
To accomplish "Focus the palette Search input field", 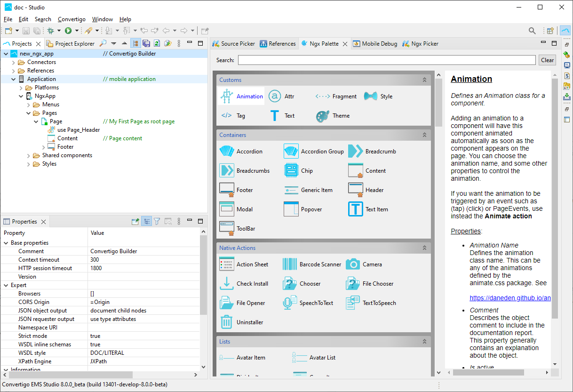I will pyautogui.click(x=386, y=60).
